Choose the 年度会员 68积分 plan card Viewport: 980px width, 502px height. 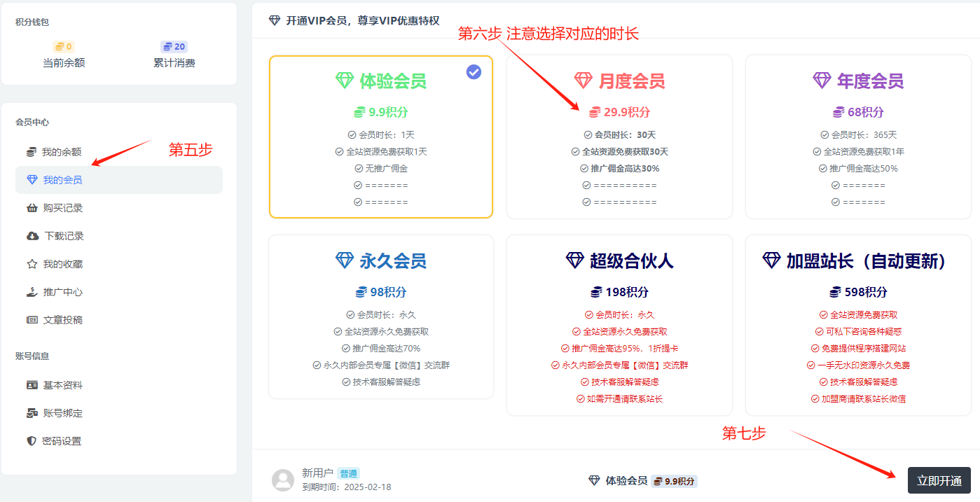tap(858, 137)
